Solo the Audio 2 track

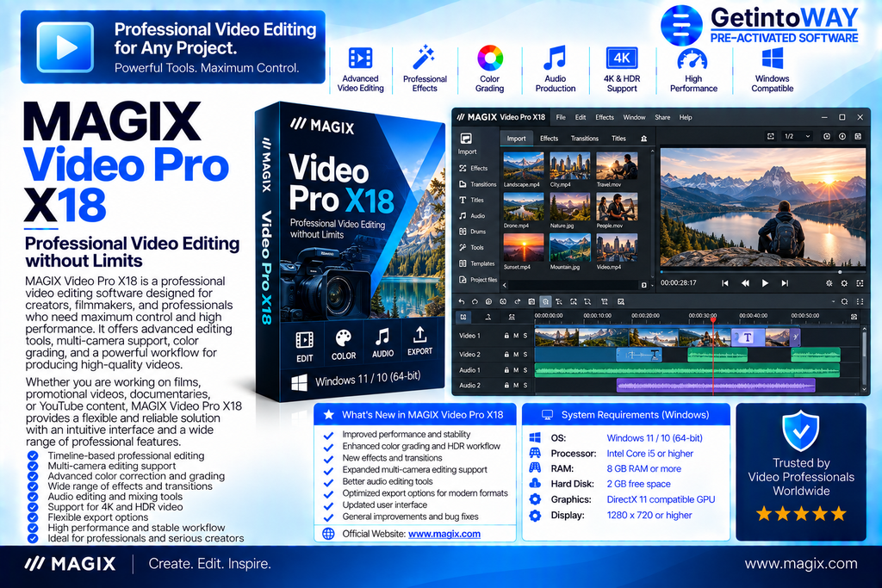tap(525, 386)
